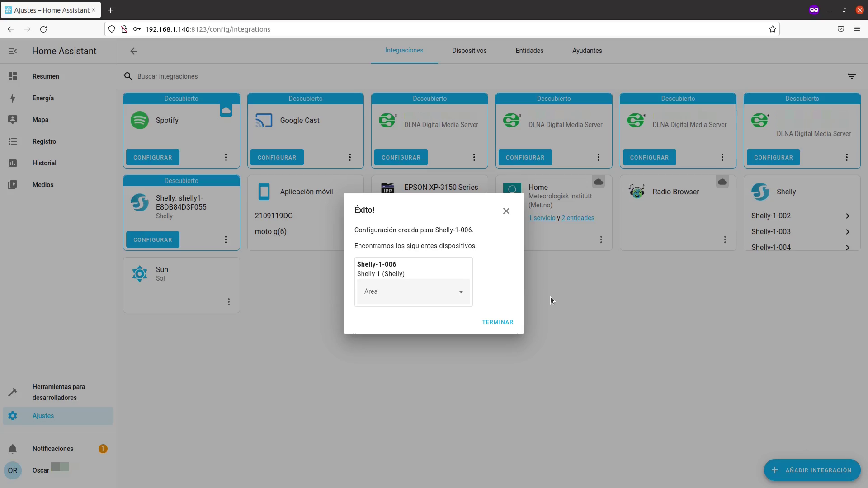Image resolution: width=868 pixels, height=488 pixels.
Task: Open the Sun integration three-dot menu
Action: tap(229, 302)
